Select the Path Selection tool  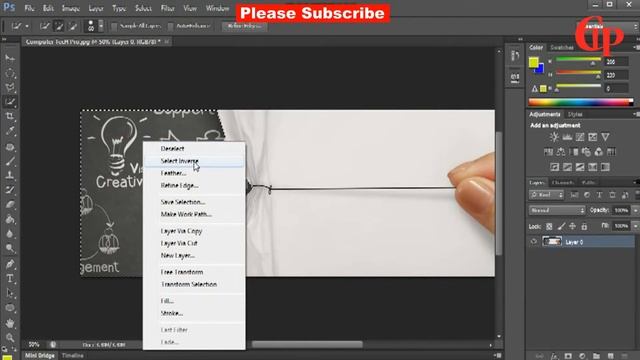click(x=10, y=293)
